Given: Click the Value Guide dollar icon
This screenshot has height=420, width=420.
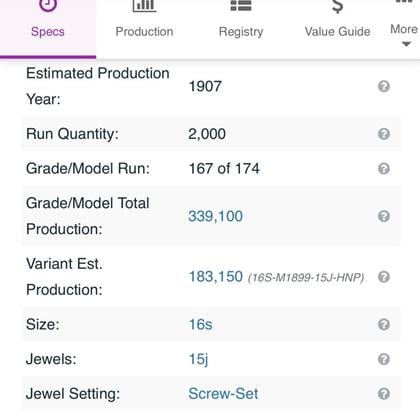Looking at the screenshot, I should coord(337,6).
